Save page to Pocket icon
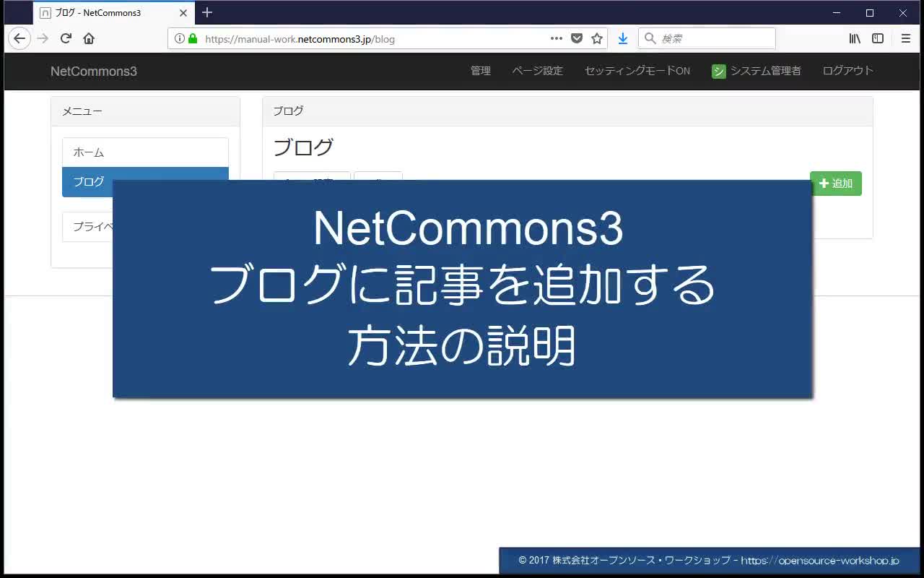 coord(577,38)
